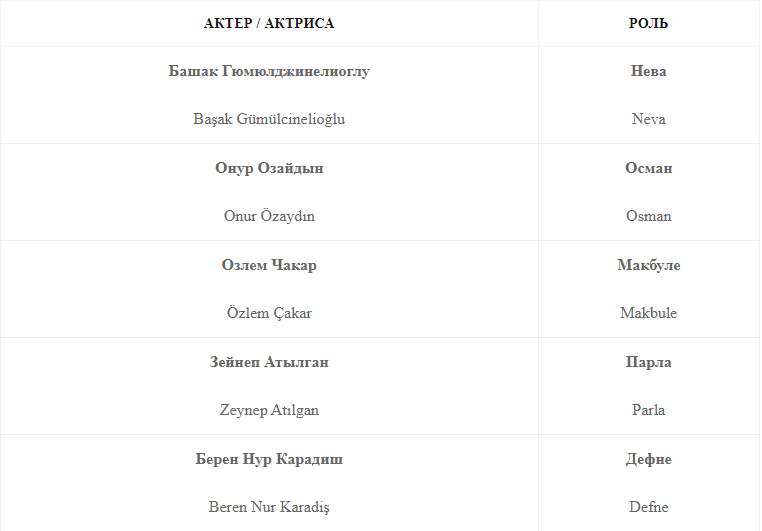The width and height of the screenshot is (762, 531).
Task: Click the actor name 'Онур Озайдын'
Action: pyautogui.click(x=269, y=168)
